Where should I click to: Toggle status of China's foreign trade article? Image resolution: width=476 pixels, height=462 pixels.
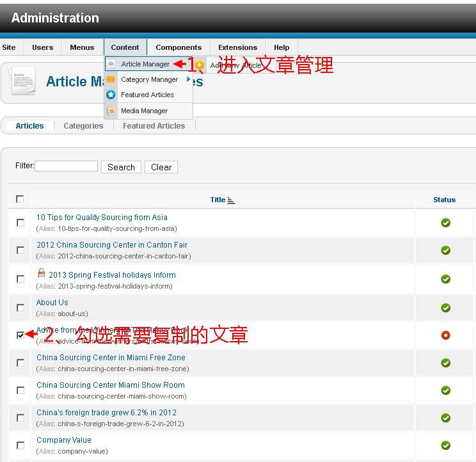coord(445,418)
